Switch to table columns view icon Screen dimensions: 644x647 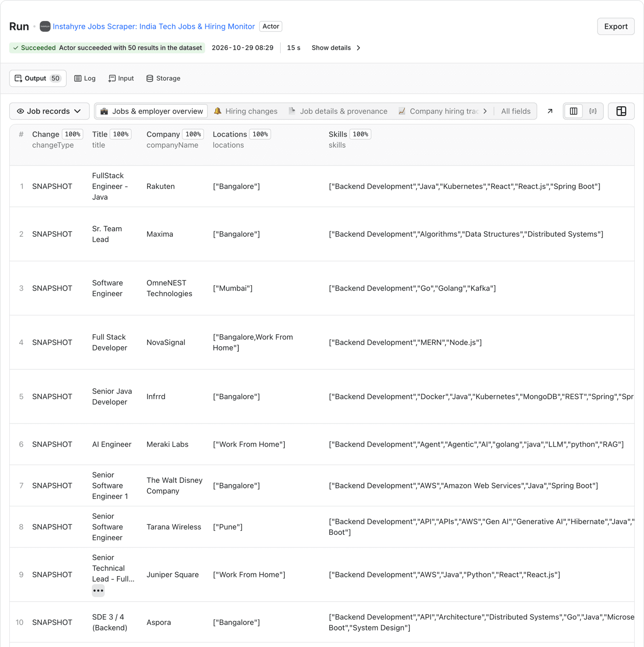click(x=574, y=111)
